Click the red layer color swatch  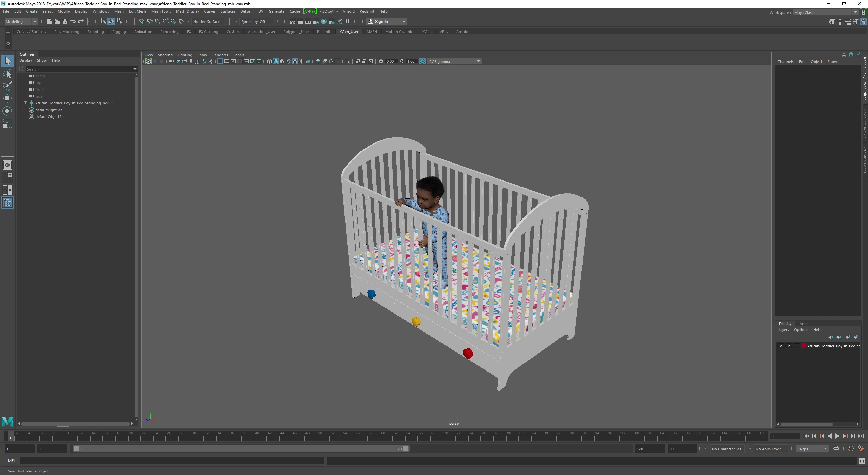(x=803, y=346)
